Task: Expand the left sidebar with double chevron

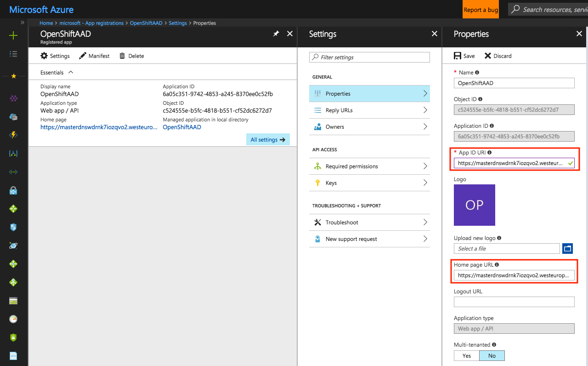Action: [22, 23]
